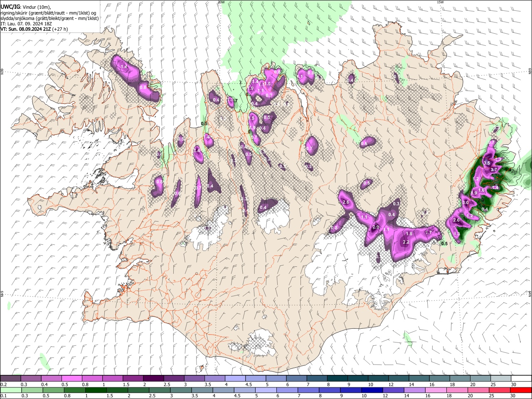Click the light grey swatch labeled 25 in purple legend row

tap(501, 379)
